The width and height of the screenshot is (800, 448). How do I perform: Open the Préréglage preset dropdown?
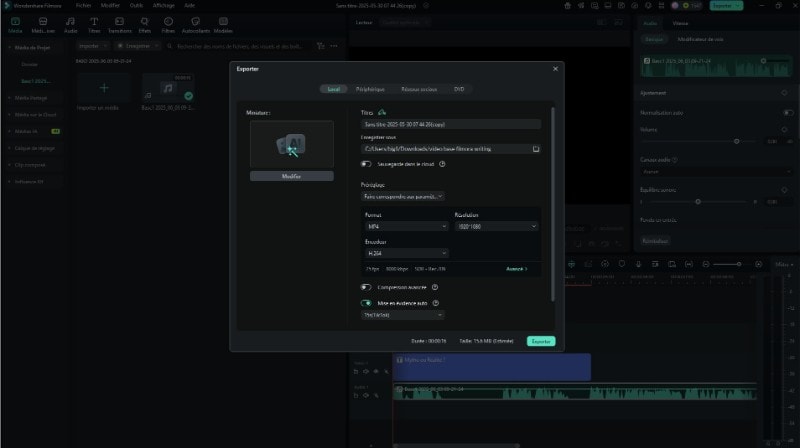coord(403,196)
